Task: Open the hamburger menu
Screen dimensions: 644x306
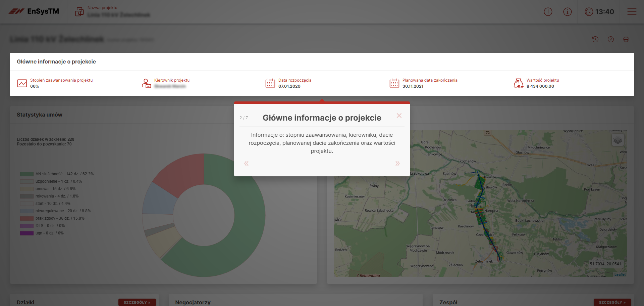Action: pyautogui.click(x=632, y=12)
